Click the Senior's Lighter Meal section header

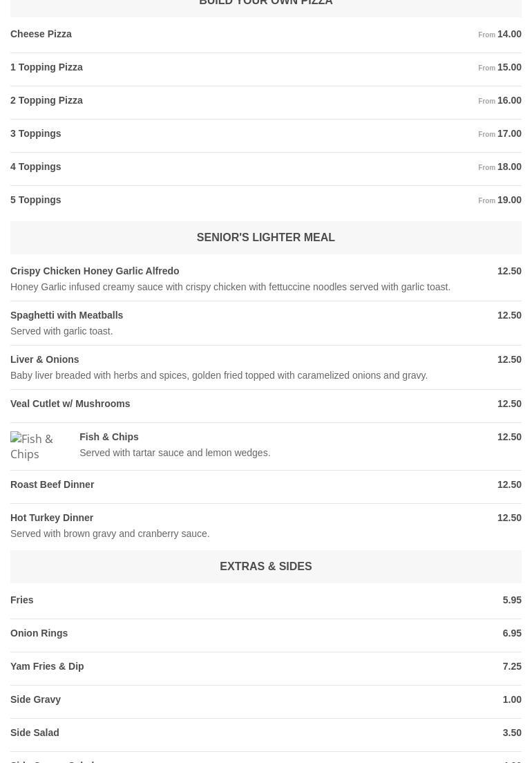click(265, 238)
